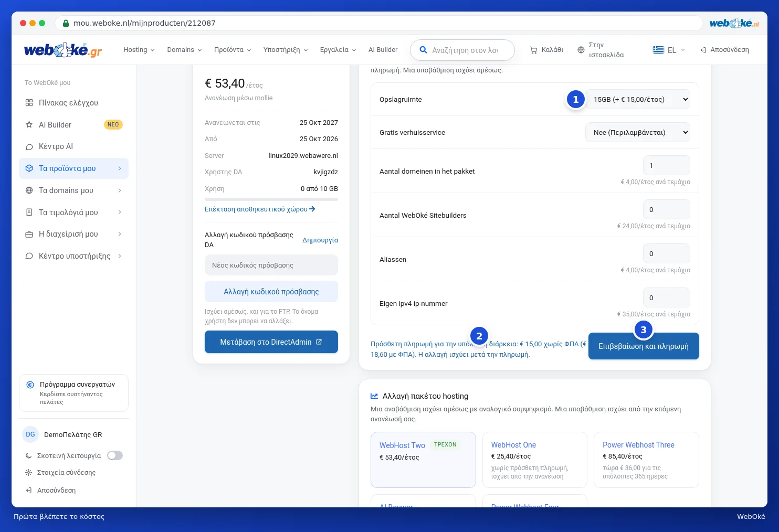Open the Gratis verhuisservice dropdown
Screen dimensions: 779x532
(x=637, y=132)
